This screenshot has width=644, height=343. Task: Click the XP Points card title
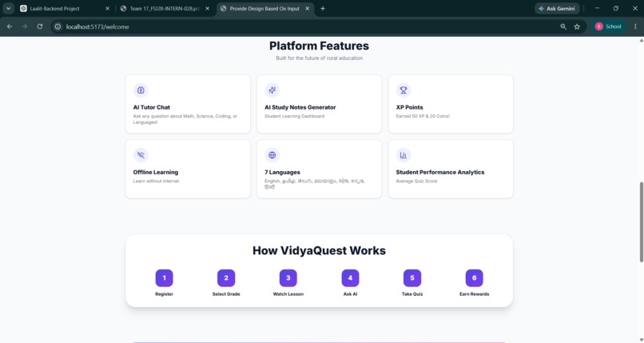point(409,107)
